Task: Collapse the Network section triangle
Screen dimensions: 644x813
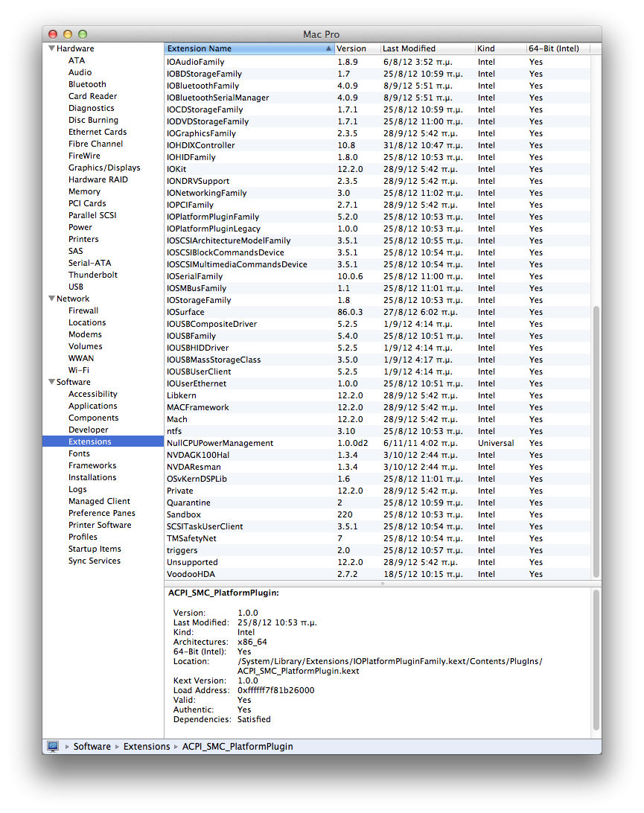Action: pyautogui.click(x=51, y=299)
